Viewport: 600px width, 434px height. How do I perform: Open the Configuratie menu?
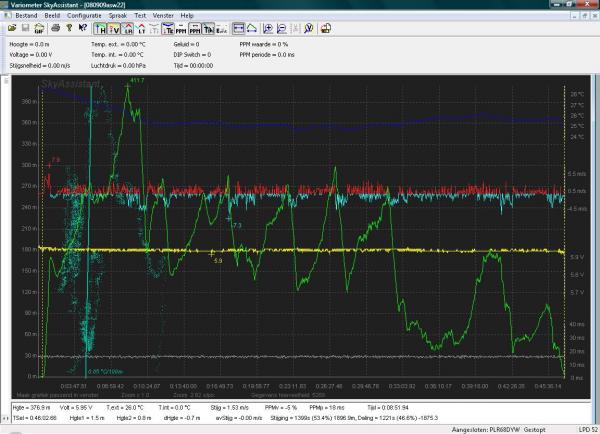pyautogui.click(x=84, y=16)
